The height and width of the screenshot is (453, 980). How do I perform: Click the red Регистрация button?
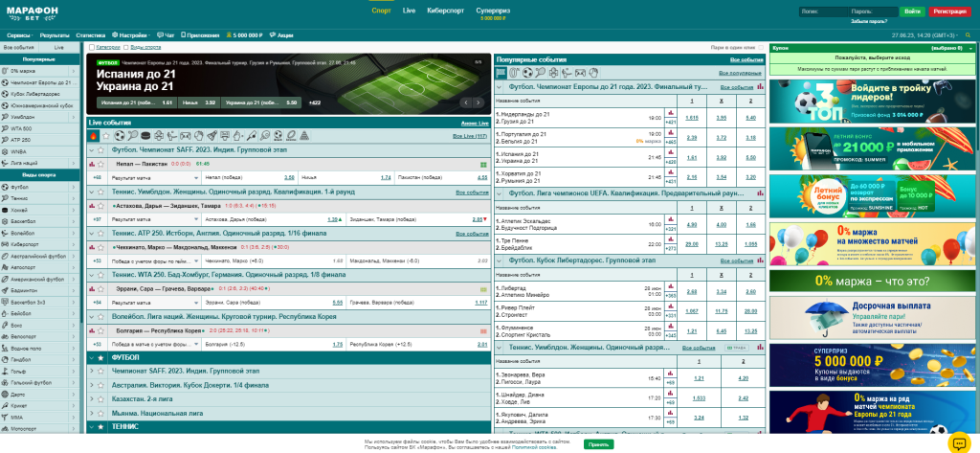click(949, 11)
